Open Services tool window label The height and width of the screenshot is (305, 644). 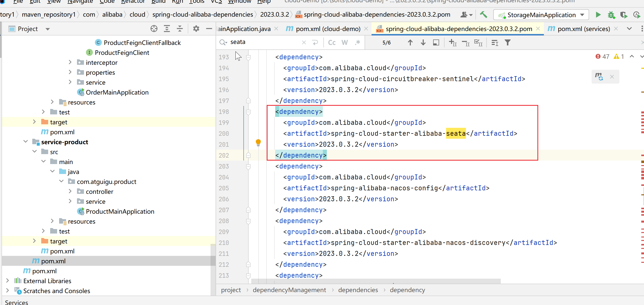[x=16, y=302]
